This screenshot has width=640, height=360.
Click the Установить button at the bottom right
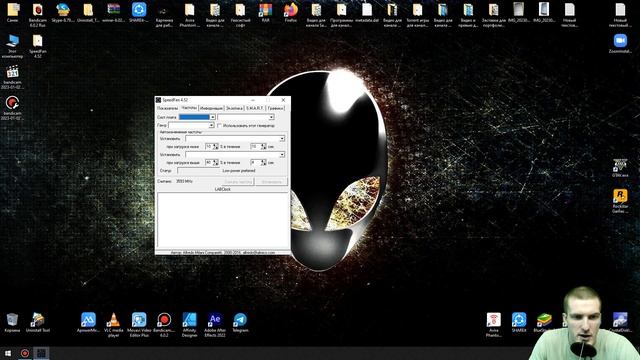tap(271, 182)
